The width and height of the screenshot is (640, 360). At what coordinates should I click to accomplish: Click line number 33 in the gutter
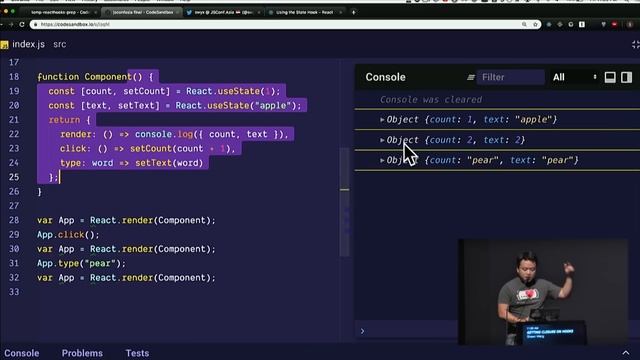coord(14,292)
